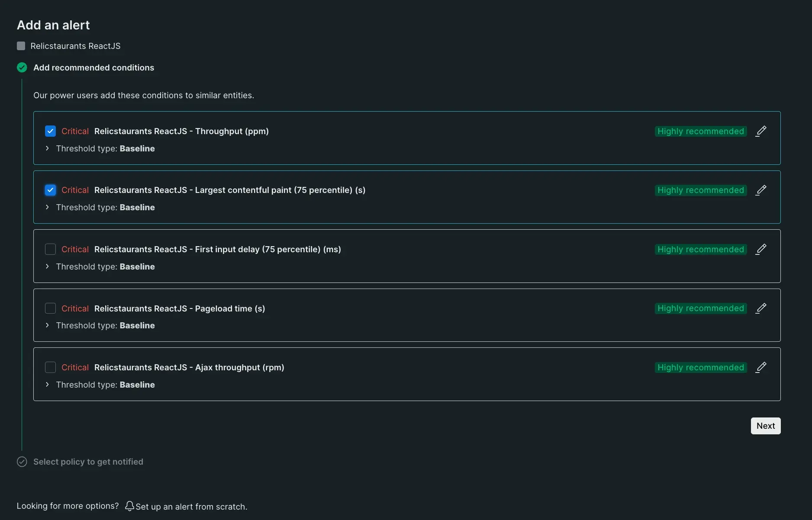
Task: Expand Ajax throughput threshold type chevron
Action: (47, 385)
